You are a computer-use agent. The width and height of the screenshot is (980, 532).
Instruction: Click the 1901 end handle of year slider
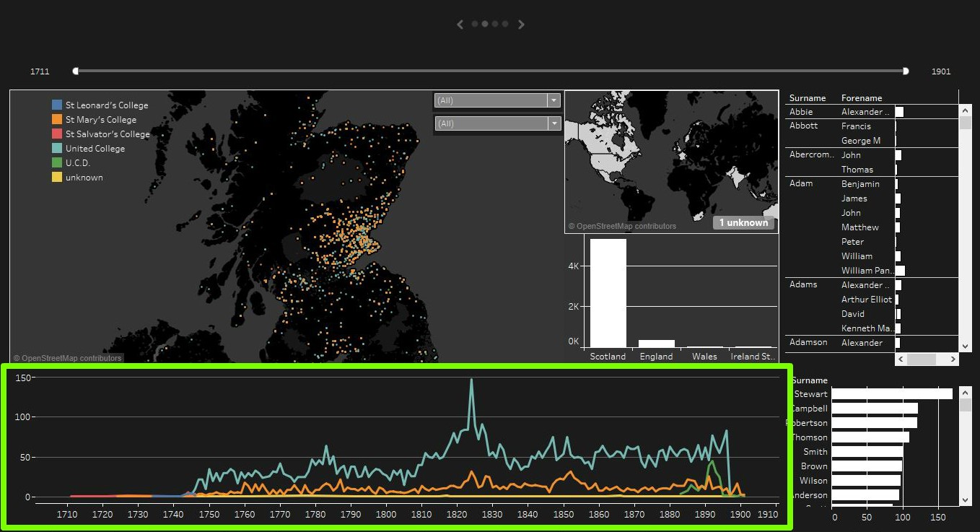(906, 71)
